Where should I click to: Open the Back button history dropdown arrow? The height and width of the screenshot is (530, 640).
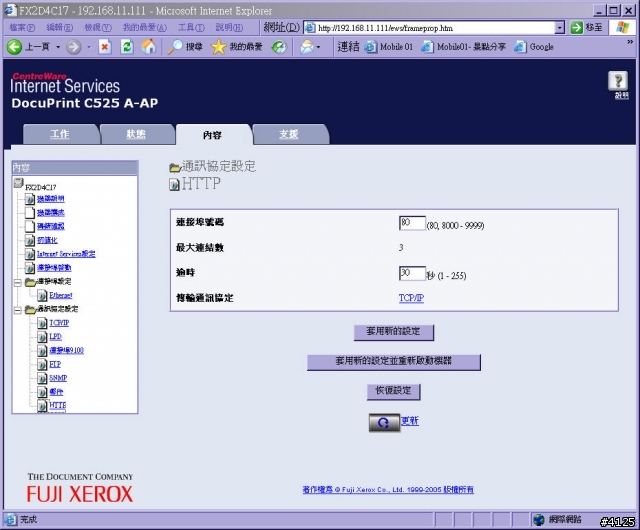[58, 47]
